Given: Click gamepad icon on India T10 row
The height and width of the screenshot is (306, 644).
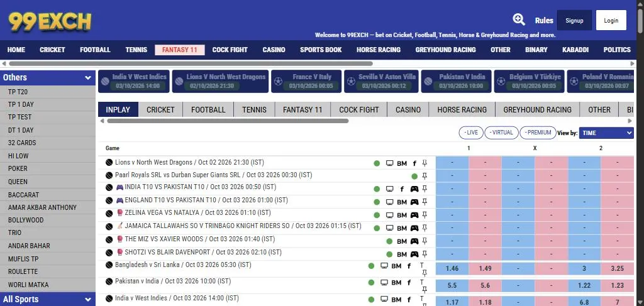Looking at the screenshot, I should [414, 189].
